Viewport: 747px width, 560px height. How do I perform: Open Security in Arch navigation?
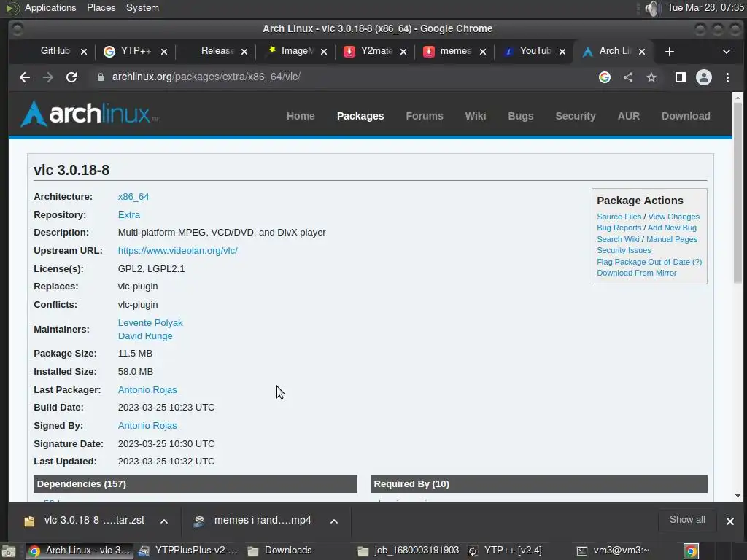pyautogui.click(x=576, y=116)
